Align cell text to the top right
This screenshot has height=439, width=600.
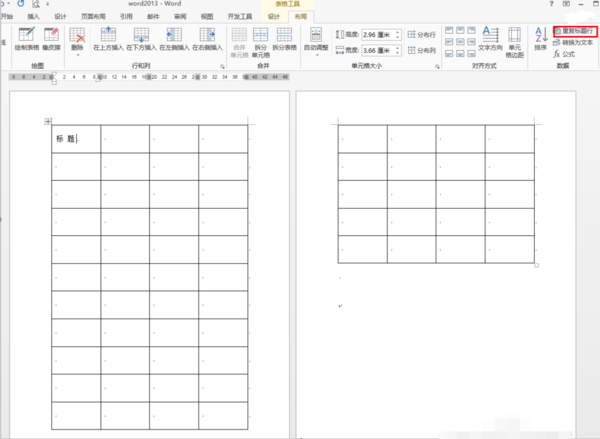click(471, 30)
